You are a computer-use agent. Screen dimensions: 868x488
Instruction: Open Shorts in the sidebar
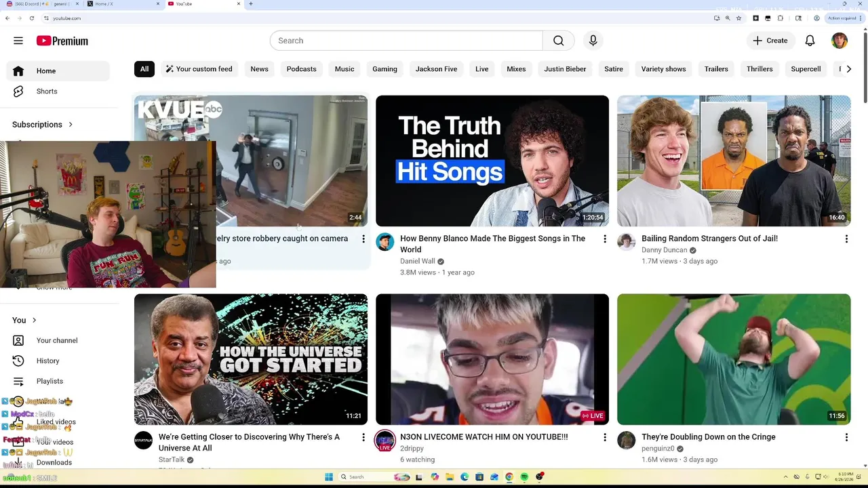[58, 91]
